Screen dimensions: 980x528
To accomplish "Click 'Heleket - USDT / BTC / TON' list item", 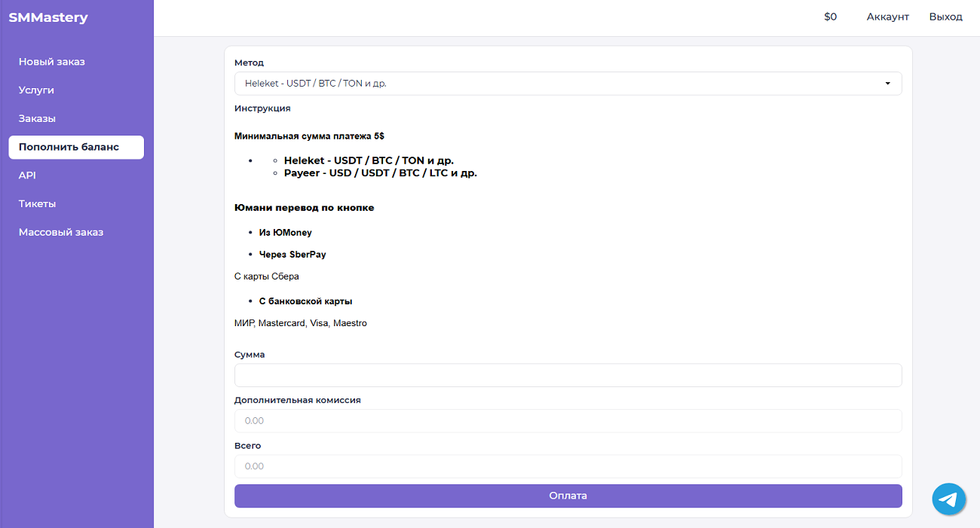I will coord(369,160).
